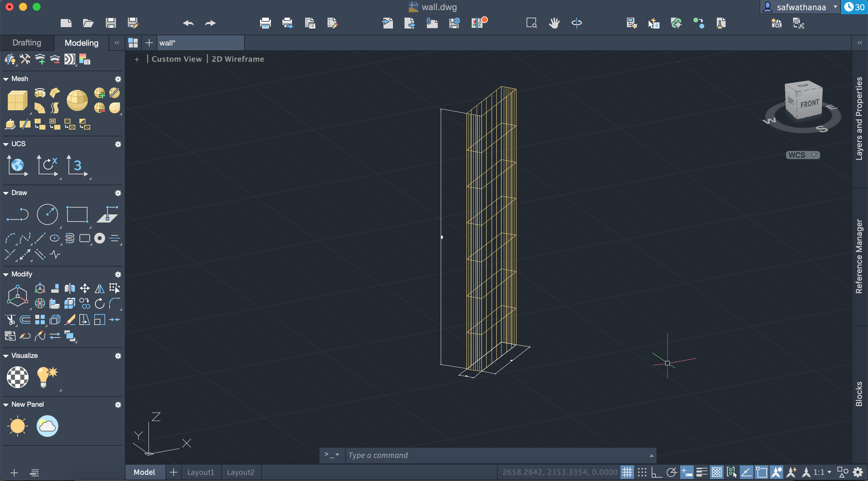Toggle the Grid display in status bar
Image resolution: width=868 pixels, height=481 pixels.
(627, 472)
